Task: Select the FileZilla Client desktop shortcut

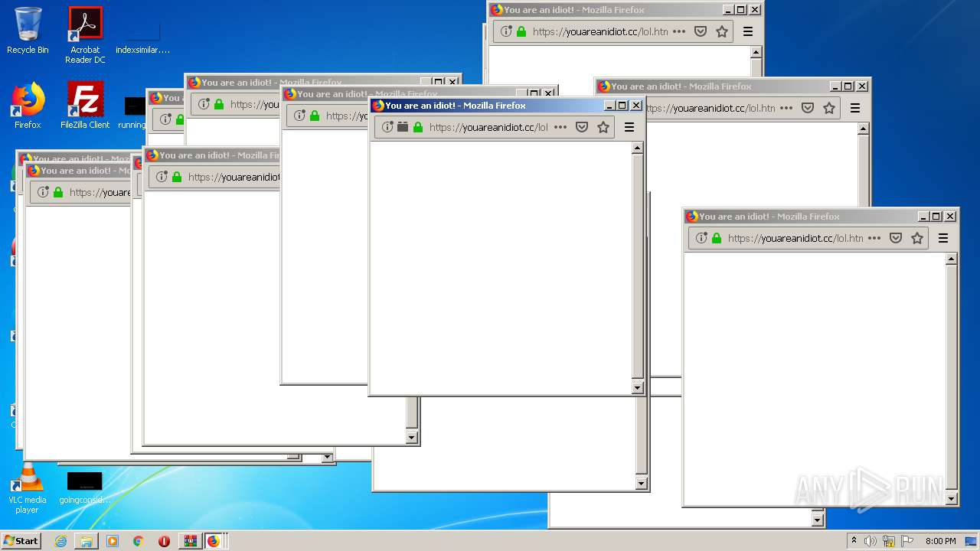Action: pyautogui.click(x=85, y=106)
